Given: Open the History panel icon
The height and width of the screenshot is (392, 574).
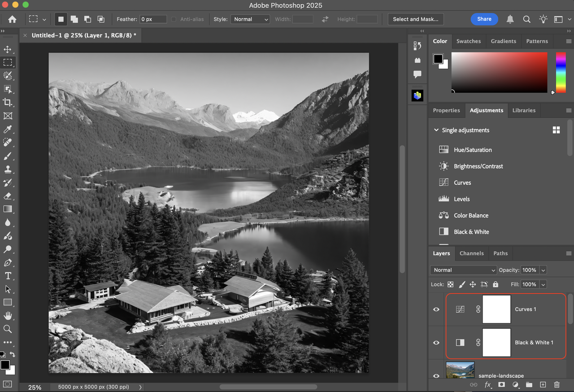Looking at the screenshot, I should [x=417, y=46].
